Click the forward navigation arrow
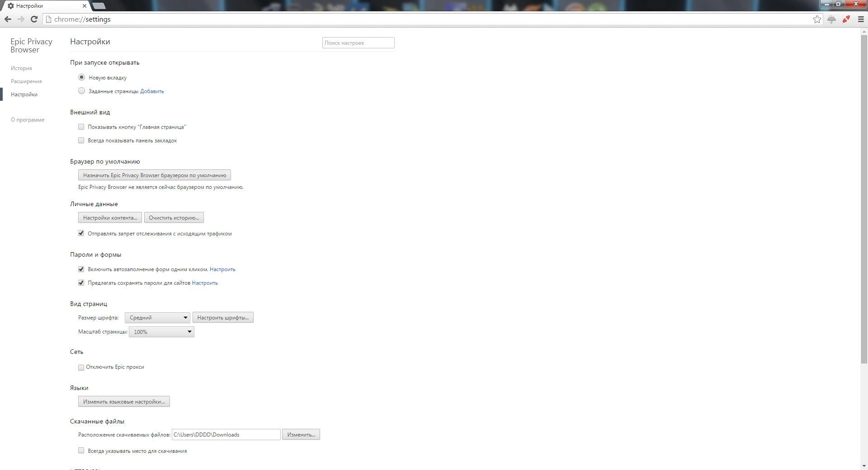 [x=21, y=19]
